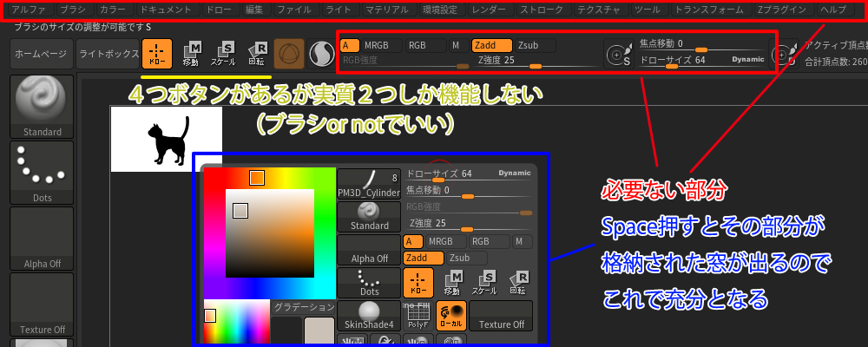Click the orange sphere gizmo icon in toolbar
The width and height of the screenshot is (868, 347).
pyautogui.click(x=289, y=54)
